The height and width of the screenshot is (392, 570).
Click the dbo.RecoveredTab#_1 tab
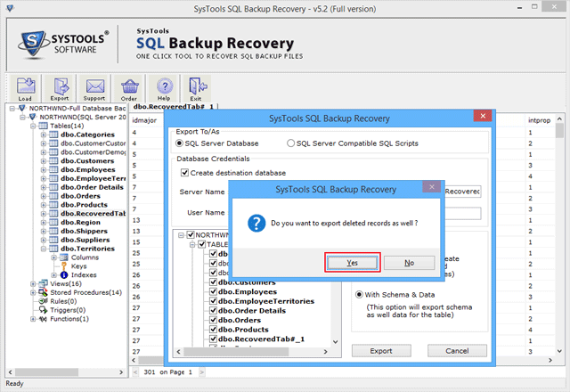tap(174, 106)
